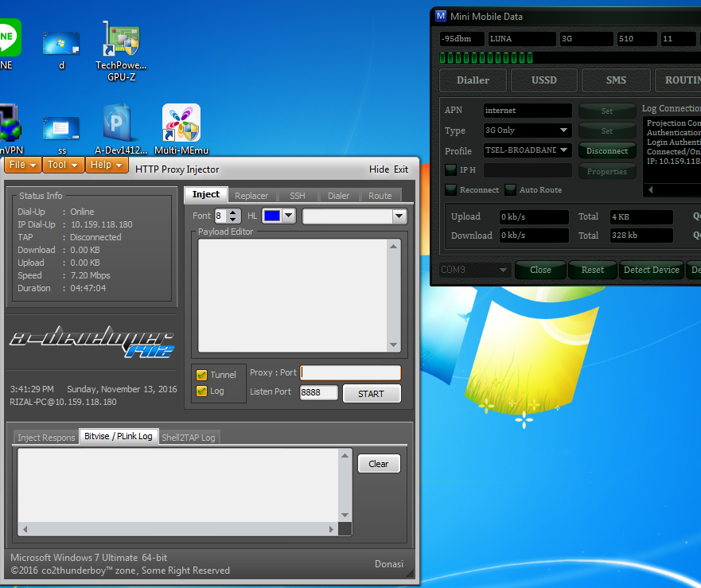701x588 pixels.
Task: Click the START button
Action: pos(372,394)
